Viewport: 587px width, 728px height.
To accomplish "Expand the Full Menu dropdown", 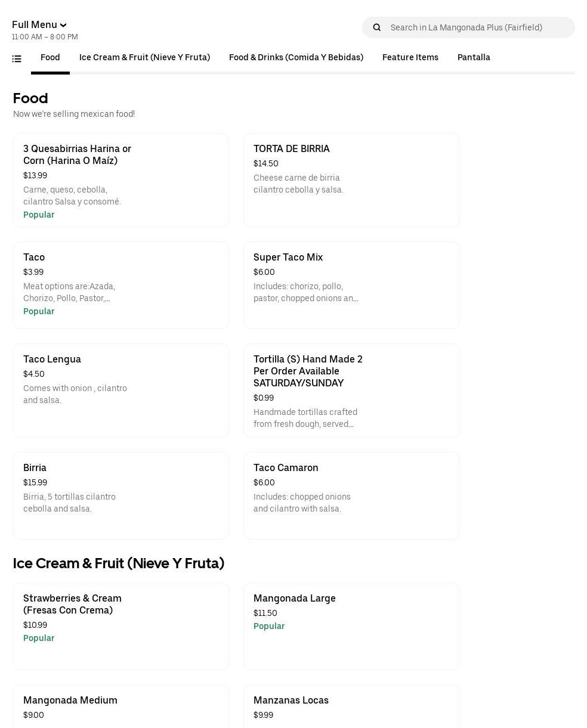I will [39, 24].
